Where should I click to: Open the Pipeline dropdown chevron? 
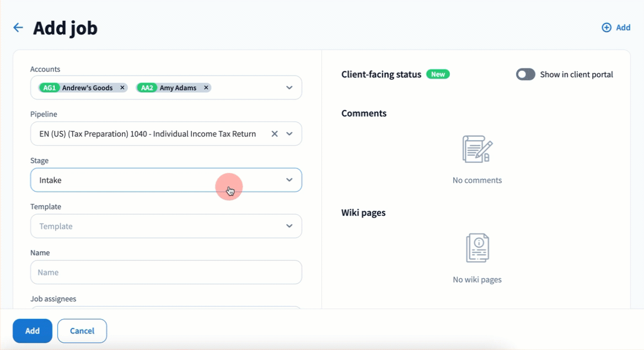click(x=289, y=134)
